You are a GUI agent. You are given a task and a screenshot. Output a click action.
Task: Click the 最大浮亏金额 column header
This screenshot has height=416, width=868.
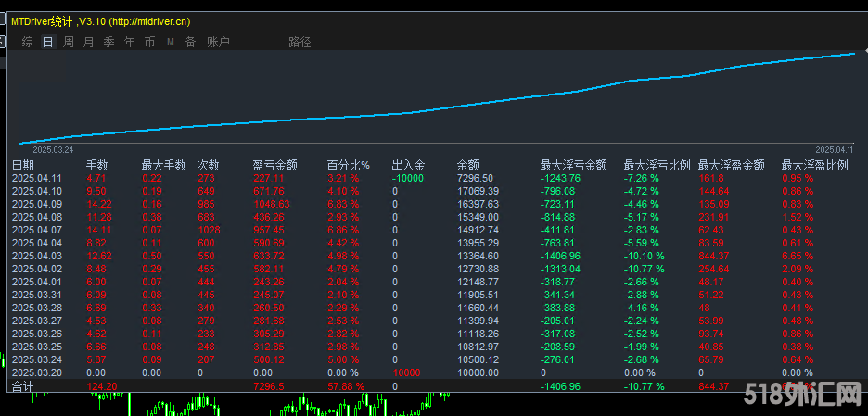573,166
